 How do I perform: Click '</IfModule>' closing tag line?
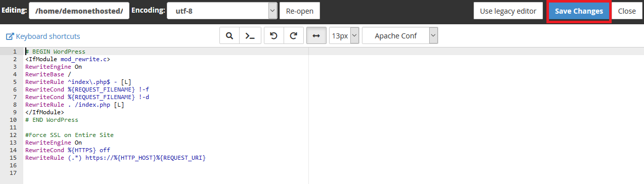coord(44,112)
